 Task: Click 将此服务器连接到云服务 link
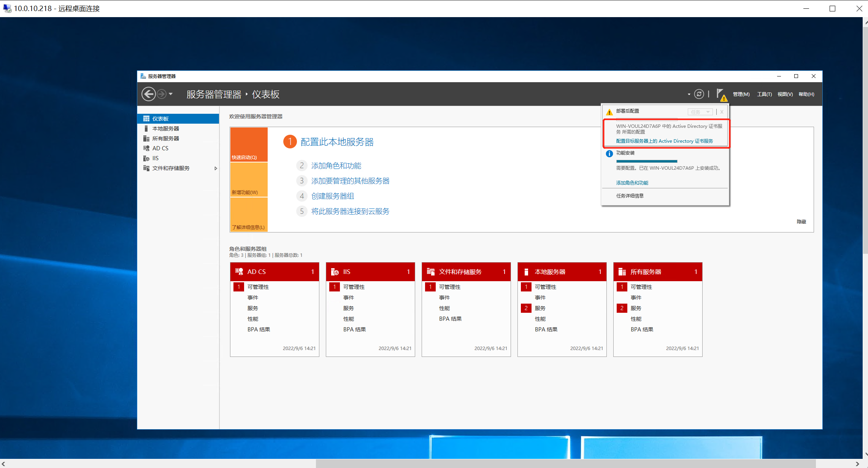point(350,211)
